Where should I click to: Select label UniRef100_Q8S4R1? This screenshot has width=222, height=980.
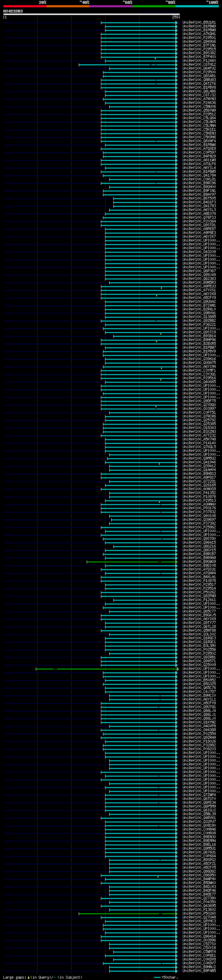(x=199, y=76)
